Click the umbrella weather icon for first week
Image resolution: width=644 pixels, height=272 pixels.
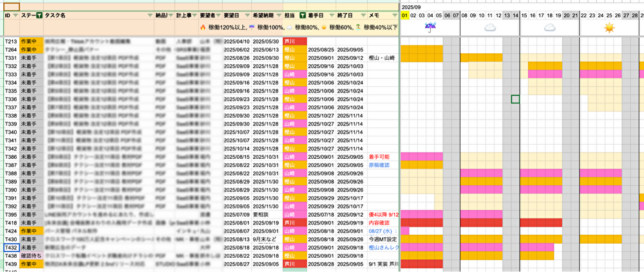coord(430,28)
